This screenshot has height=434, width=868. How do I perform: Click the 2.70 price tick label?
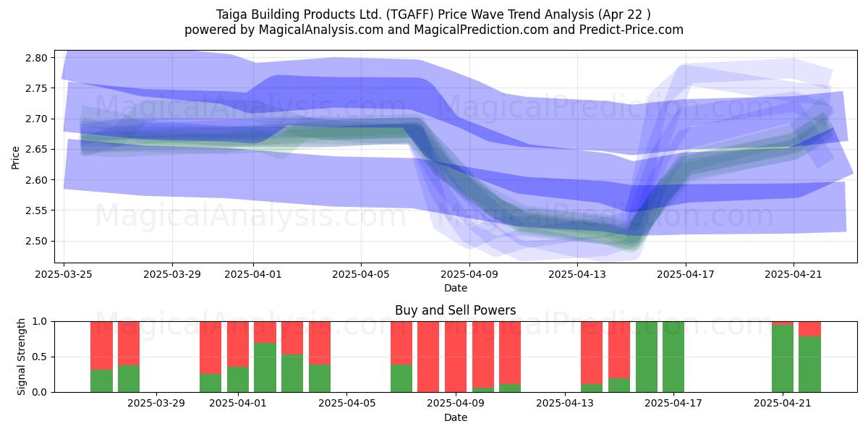click(x=36, y=119)
